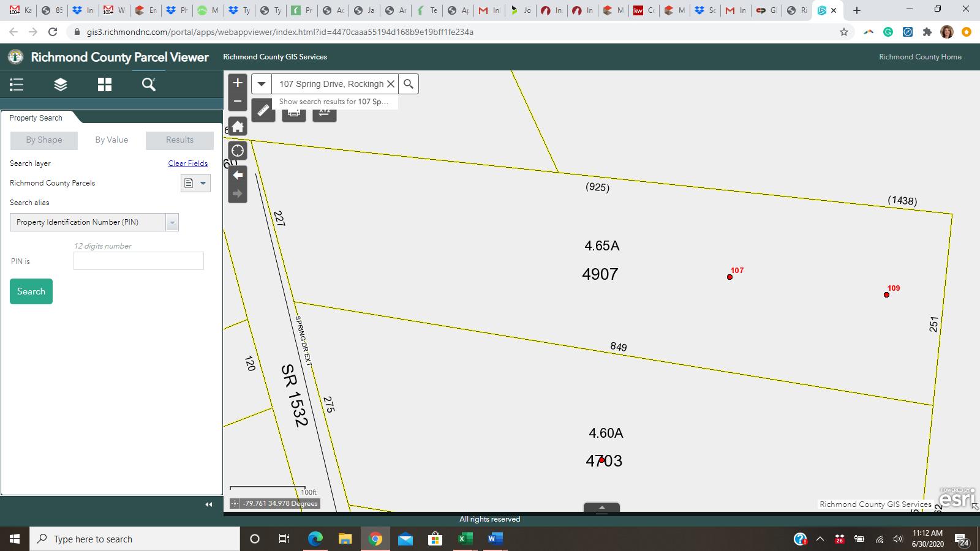
Task: Expand the attribute table arrow
Action: [601, 508]
